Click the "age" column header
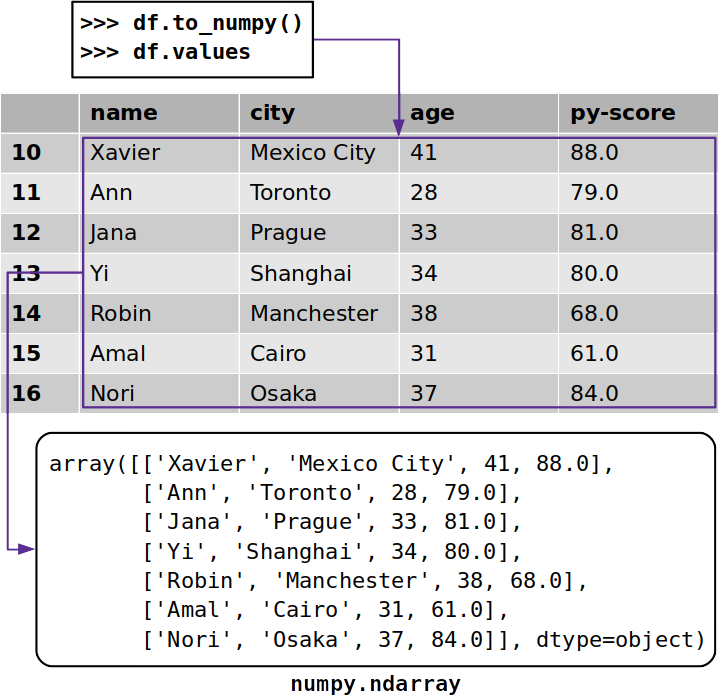The width and height of the screenshot is (718, 696). 432,113
